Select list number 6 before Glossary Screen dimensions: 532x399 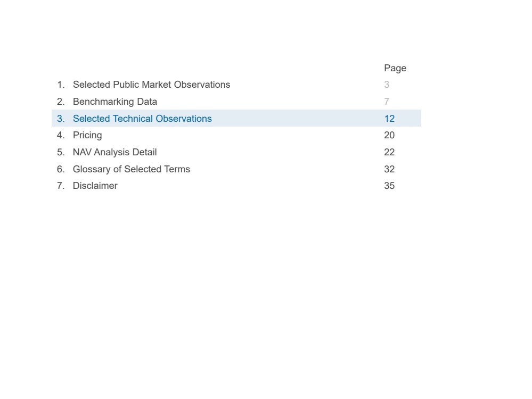click(x=61, y=169)
